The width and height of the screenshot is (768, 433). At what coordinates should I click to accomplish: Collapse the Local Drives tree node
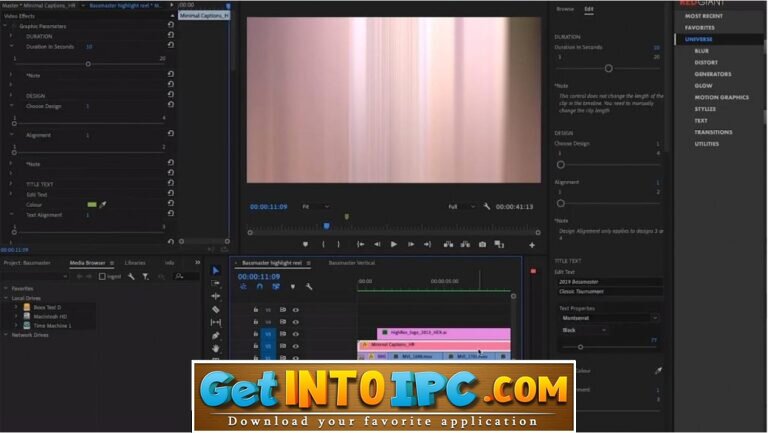coord(6,298)
